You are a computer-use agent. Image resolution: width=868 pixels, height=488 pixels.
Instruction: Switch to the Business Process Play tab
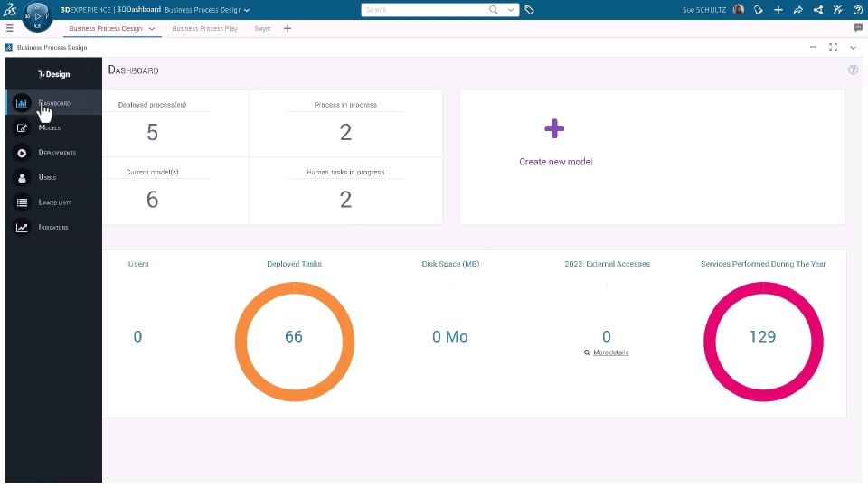pos(205,28)
